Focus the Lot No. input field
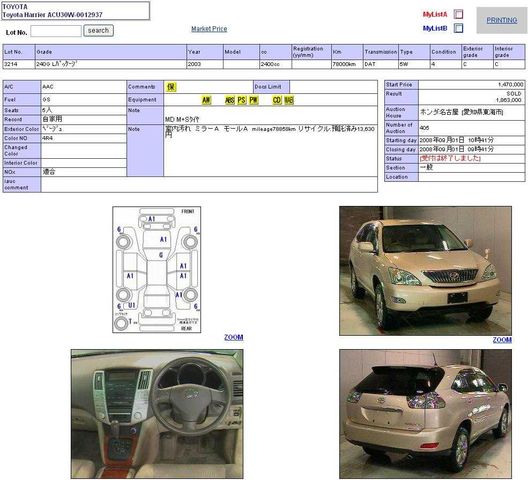The width and height of the screenshot is (528, 480). 56,31
